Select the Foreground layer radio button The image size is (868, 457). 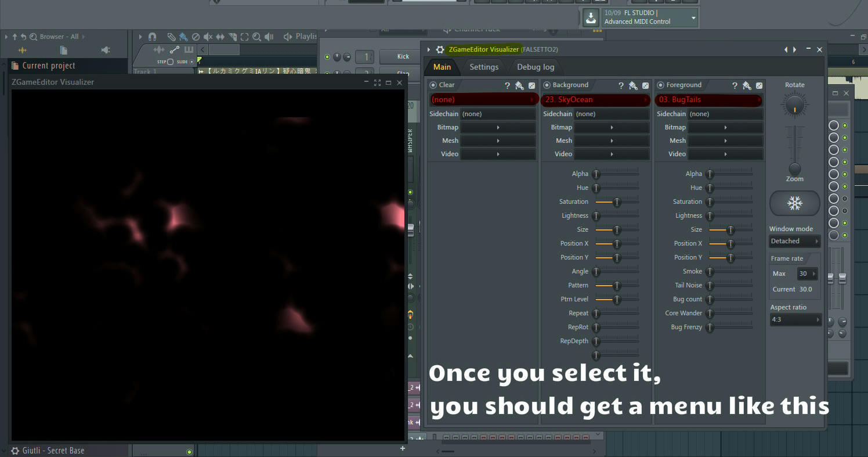(x=660, y=85)
